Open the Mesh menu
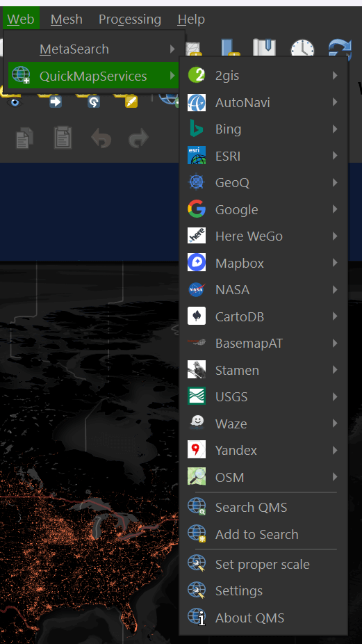The image size is (362, 644). coord(67,19)
